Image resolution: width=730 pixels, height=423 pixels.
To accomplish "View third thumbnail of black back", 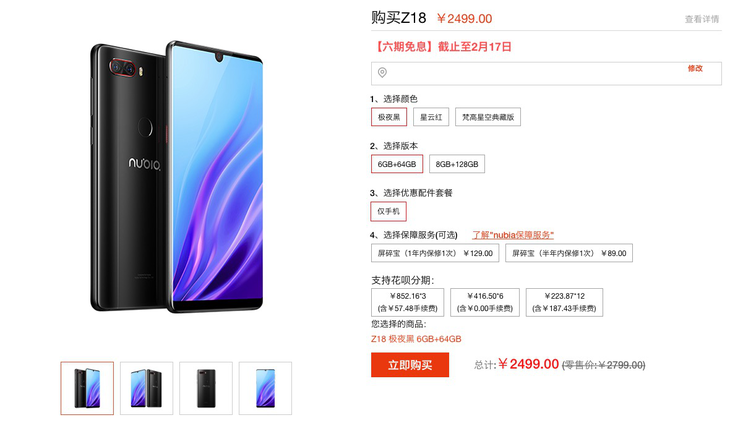I will click(206, 388).
